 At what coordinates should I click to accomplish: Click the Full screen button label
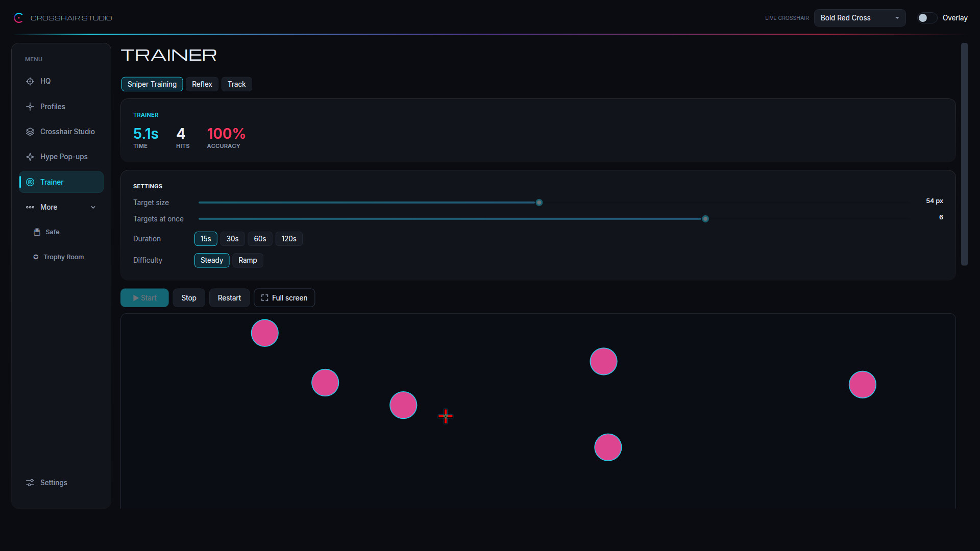click(x=289, y=298)
